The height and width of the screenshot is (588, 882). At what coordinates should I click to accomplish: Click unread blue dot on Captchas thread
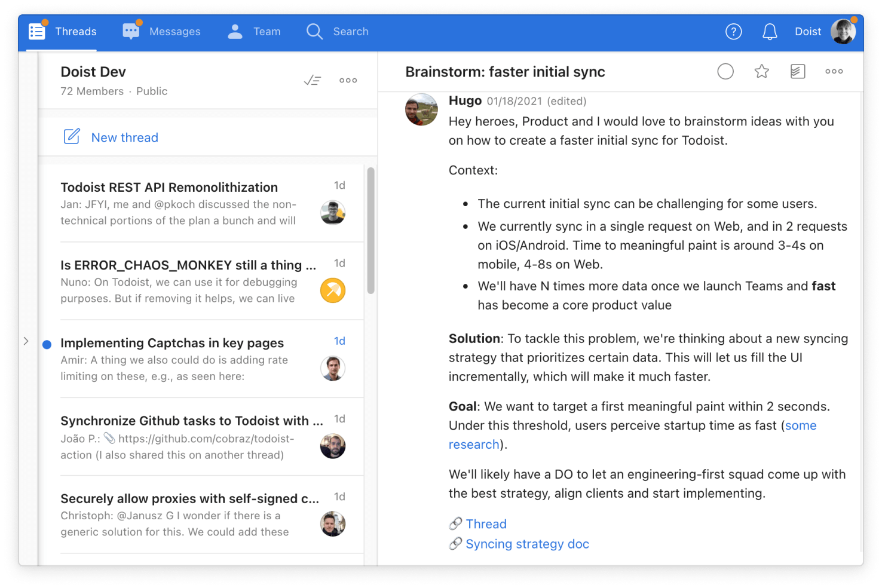click(x=47, y=344)
